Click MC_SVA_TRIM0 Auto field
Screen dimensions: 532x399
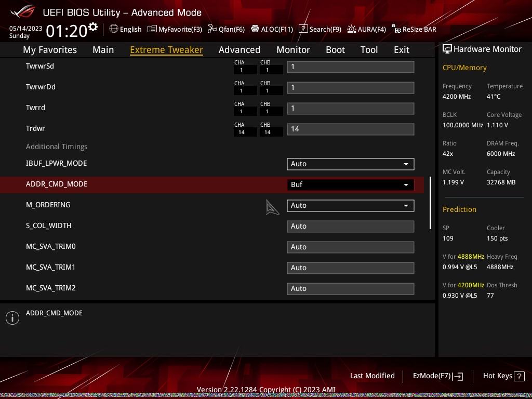[351, 247]
